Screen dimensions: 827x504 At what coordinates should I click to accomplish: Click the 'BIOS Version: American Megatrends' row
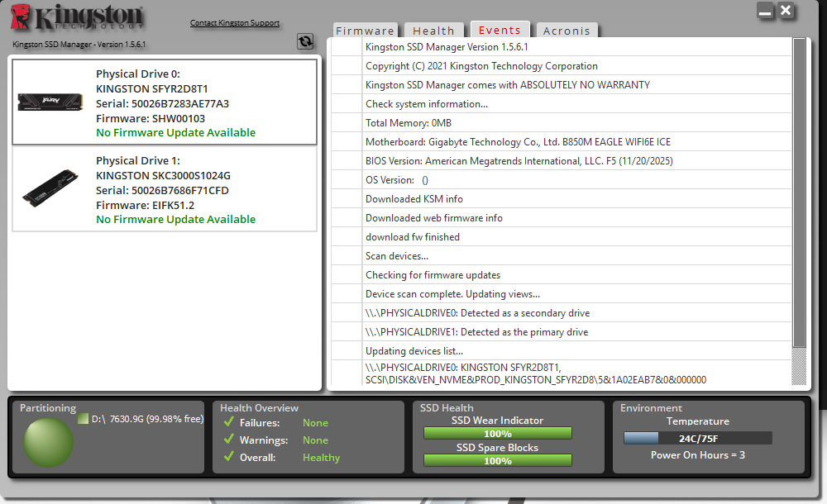tap(562, 161)
